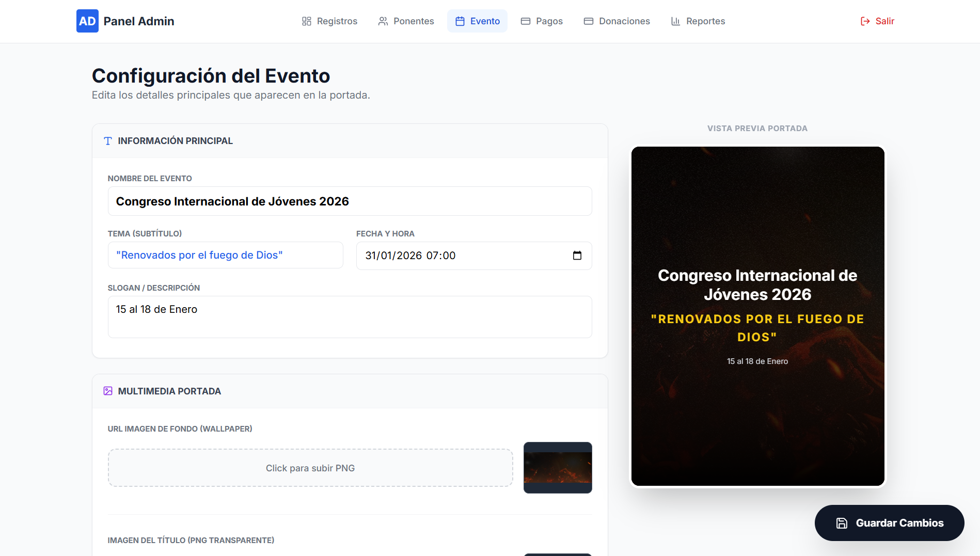980x556 pixels.
Task: Click the upload PNG wallpaper dropzone
Action: 310,468
